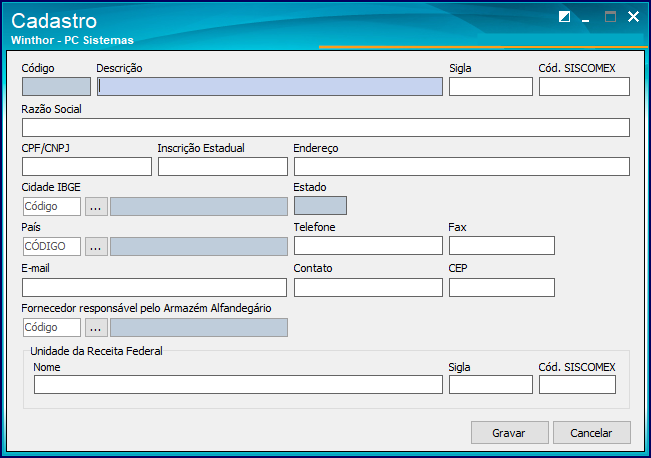Click the 'Winthor - PC Sistemas' subtitle
This screenshot has height=458, width=651.
72,40
